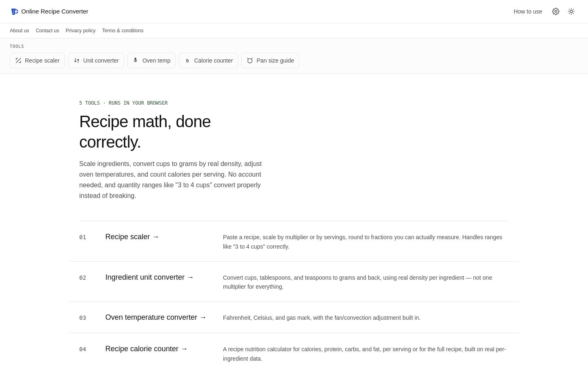Click the Pan size guide pan icon

tap(250, 61)
